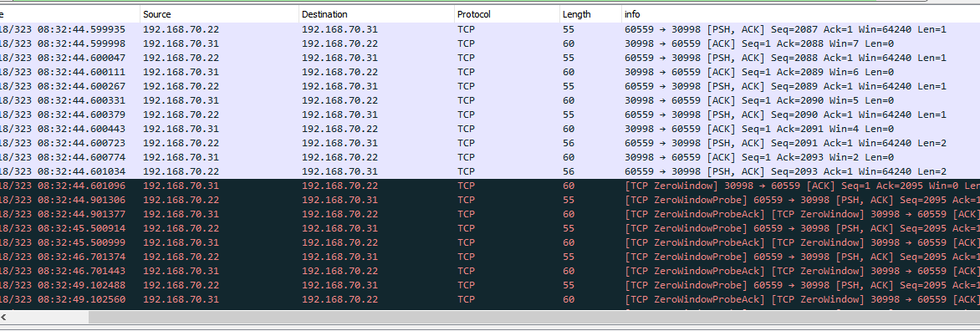Select the ACK packet with Ack=2093 Win=2
Image resolution: width=980 pixels, height=331 pixels.
click(x=490, y=157)
